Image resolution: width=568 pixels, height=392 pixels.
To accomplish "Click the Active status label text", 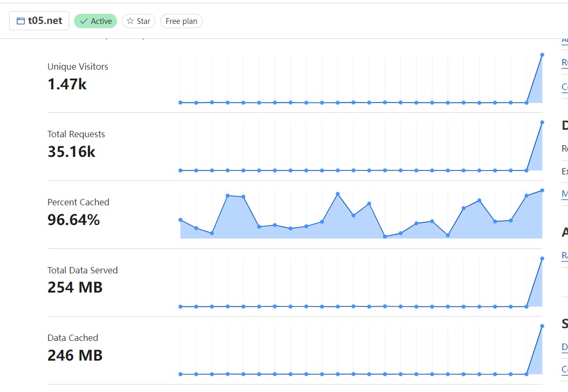I will point(101,21).
